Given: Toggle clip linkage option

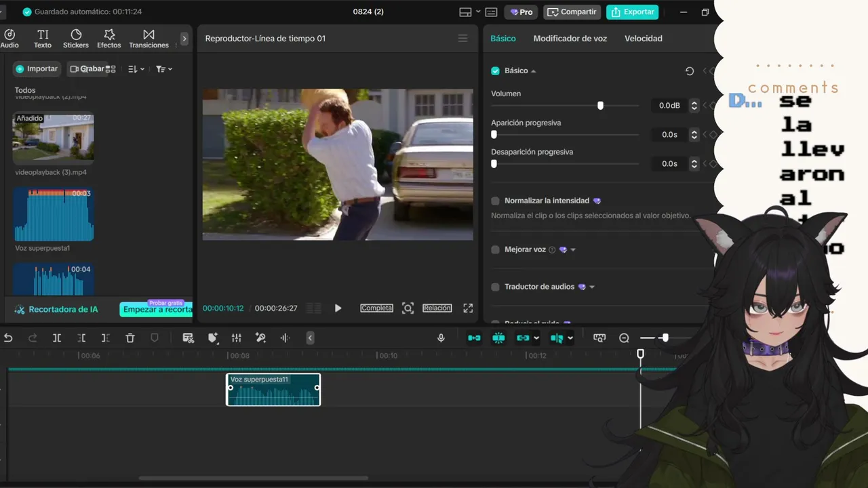Looking at the screenshot, I should [523, 338].
